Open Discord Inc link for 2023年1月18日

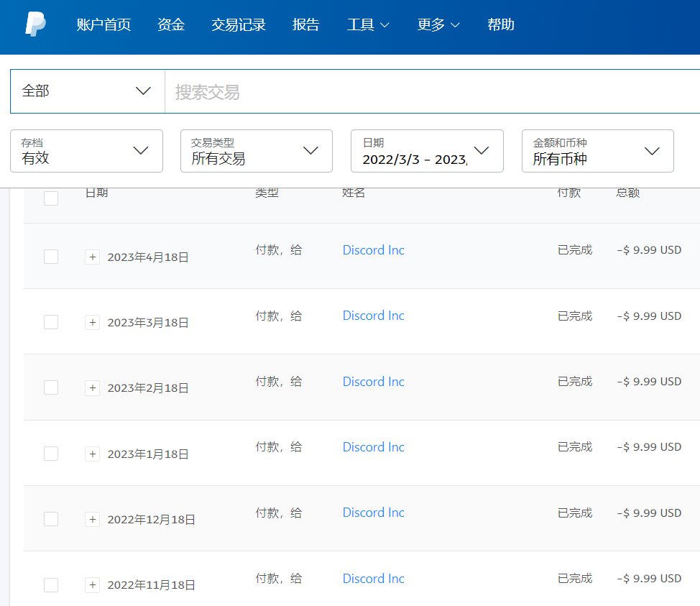(374, 447)
